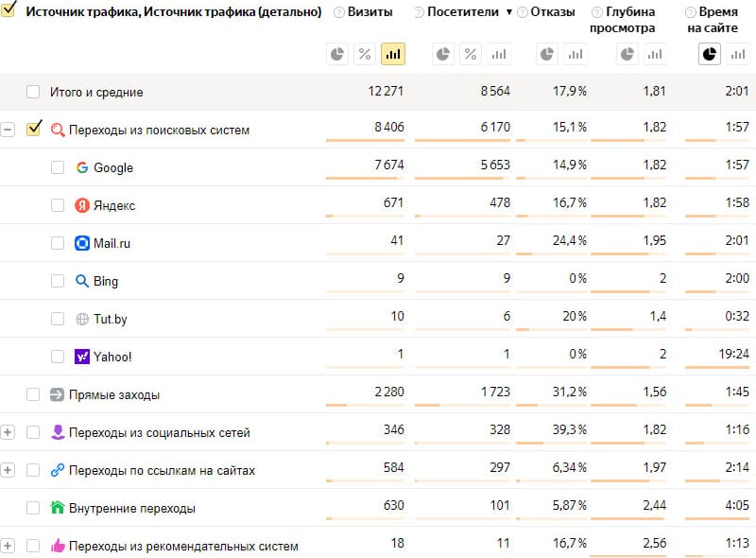Select bar chart icon under Отказы
The width and height of the screenshot is (756, 558).
pyautogui.click(x=575, y=54)
